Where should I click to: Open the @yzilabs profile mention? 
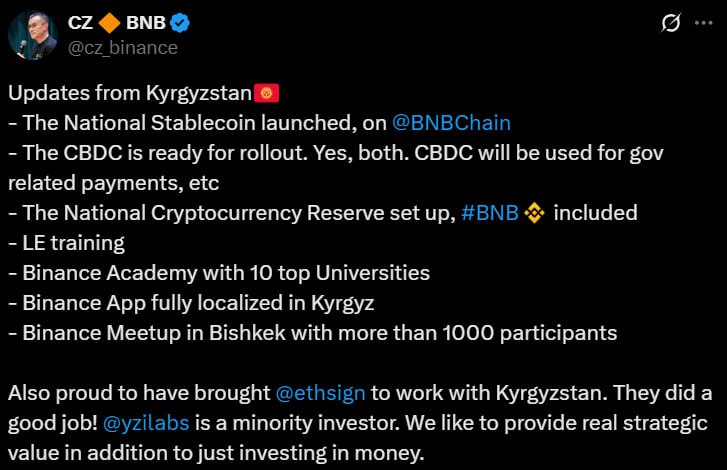pos(137,423)
